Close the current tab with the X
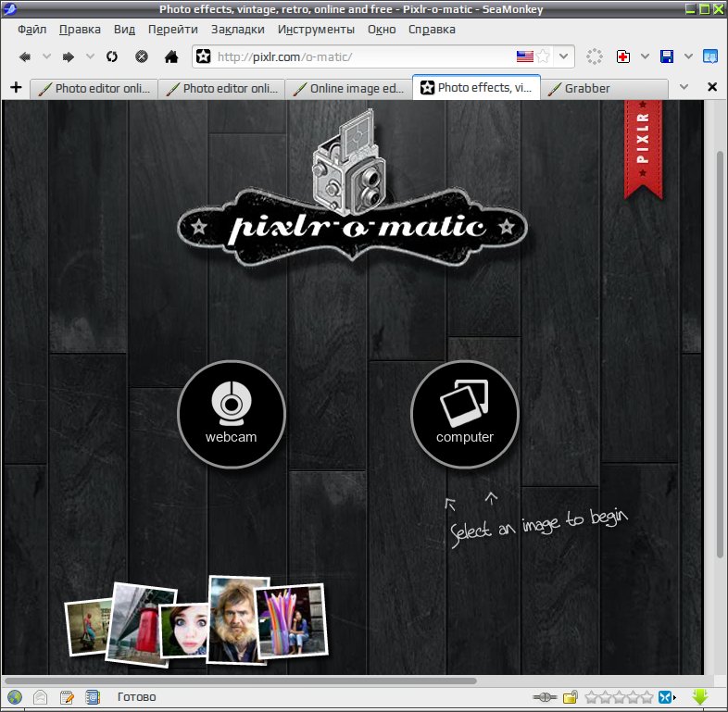Image resolution: width=728 pixels, height=712 pixels. click(x=712, y=87)
